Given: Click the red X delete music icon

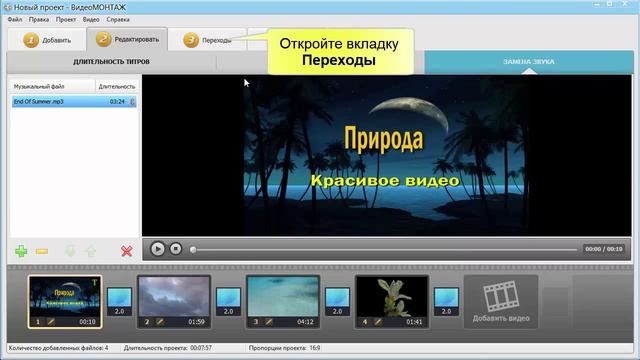Looking at the screenshot, I should click(x=127, y=251).
